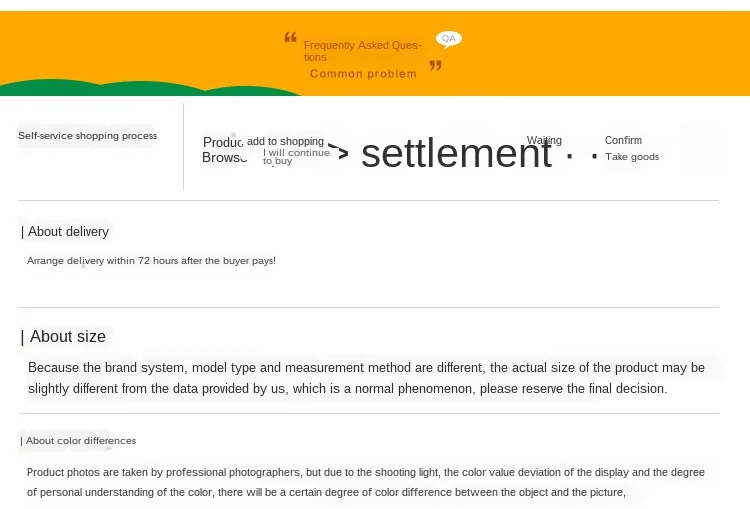750x509 pixels.
Task: Open the About color differences heading
Action: pyautogui.click(x=80, y=441)
